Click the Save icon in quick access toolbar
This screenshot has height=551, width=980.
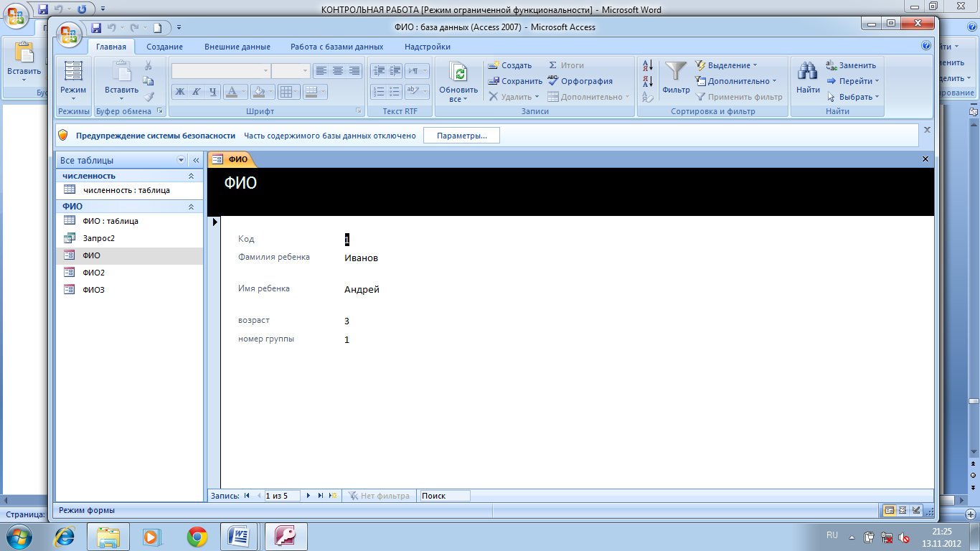pos(96,28)
